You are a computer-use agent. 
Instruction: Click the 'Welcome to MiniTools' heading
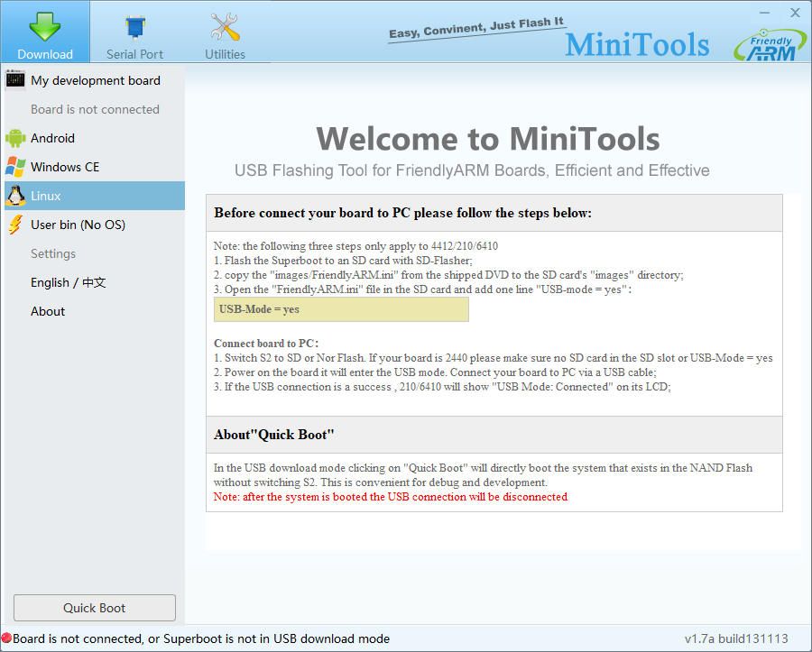point(488,139)
